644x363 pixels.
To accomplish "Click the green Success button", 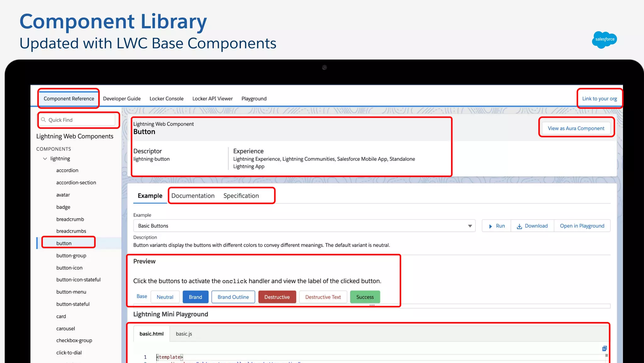I will tap(365, 297).
